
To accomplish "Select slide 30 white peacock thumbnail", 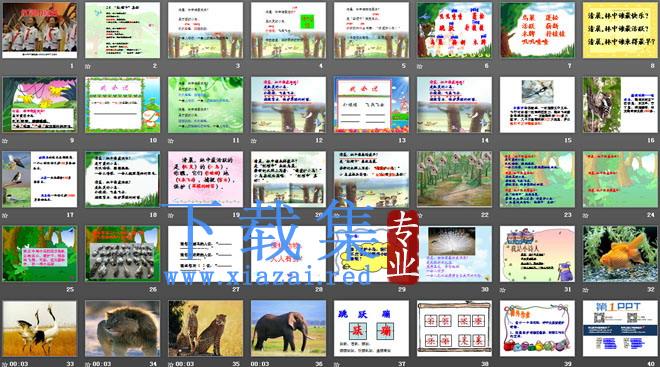I will coord(454,254).
